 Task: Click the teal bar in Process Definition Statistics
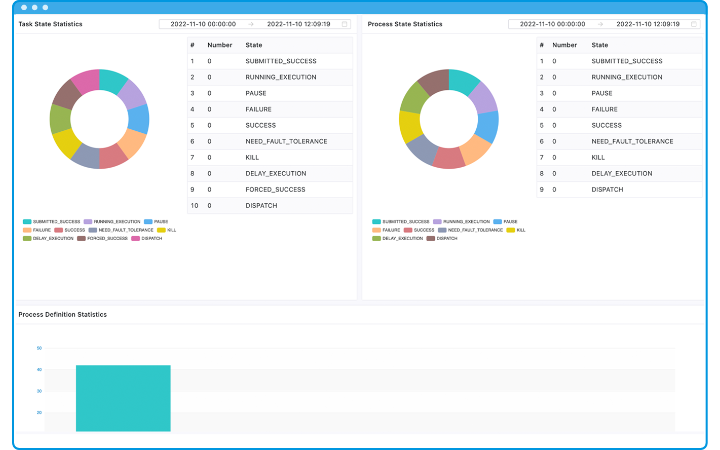[x=123, y=398]
